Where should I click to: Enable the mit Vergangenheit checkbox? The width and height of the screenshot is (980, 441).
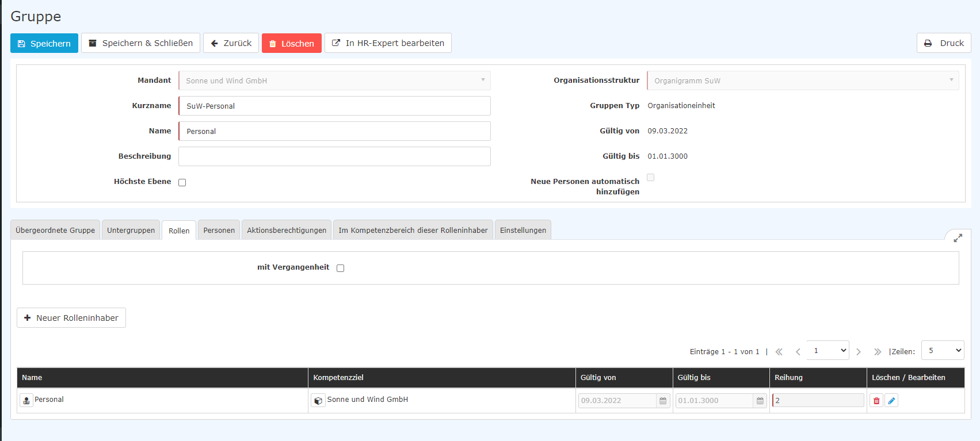[x=341, y=268]
